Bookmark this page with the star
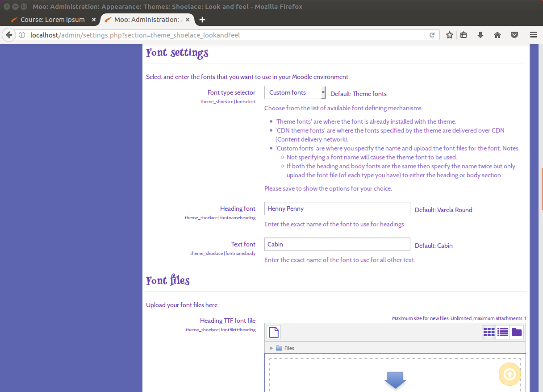This screenshot has height=392, width=543. (450, 35)
